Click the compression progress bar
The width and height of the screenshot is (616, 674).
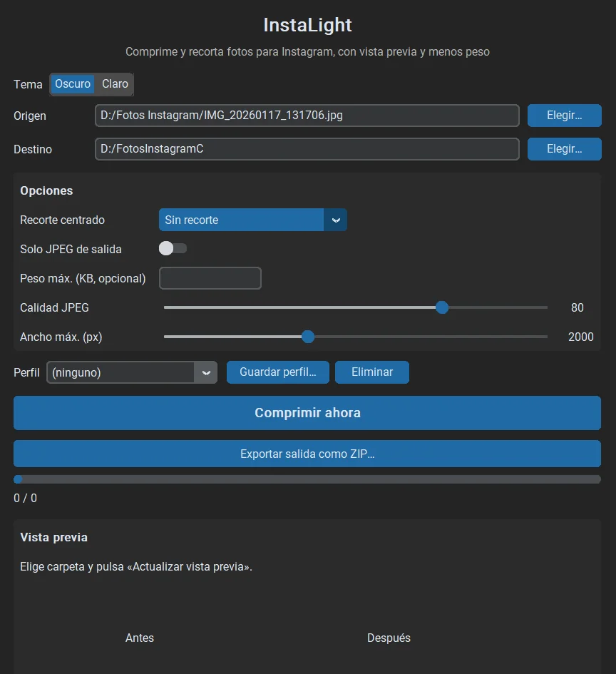coord(307,479)
